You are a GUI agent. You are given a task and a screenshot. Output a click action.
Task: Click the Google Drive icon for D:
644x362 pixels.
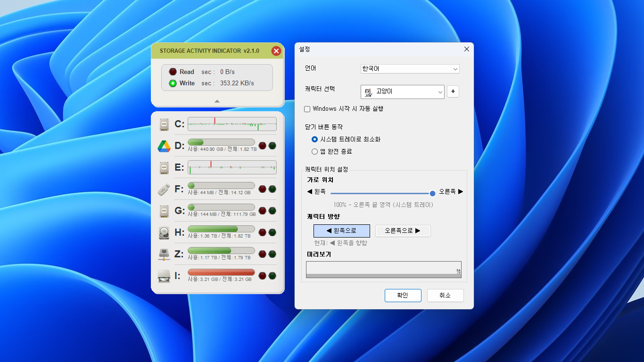tap(164, 146)
